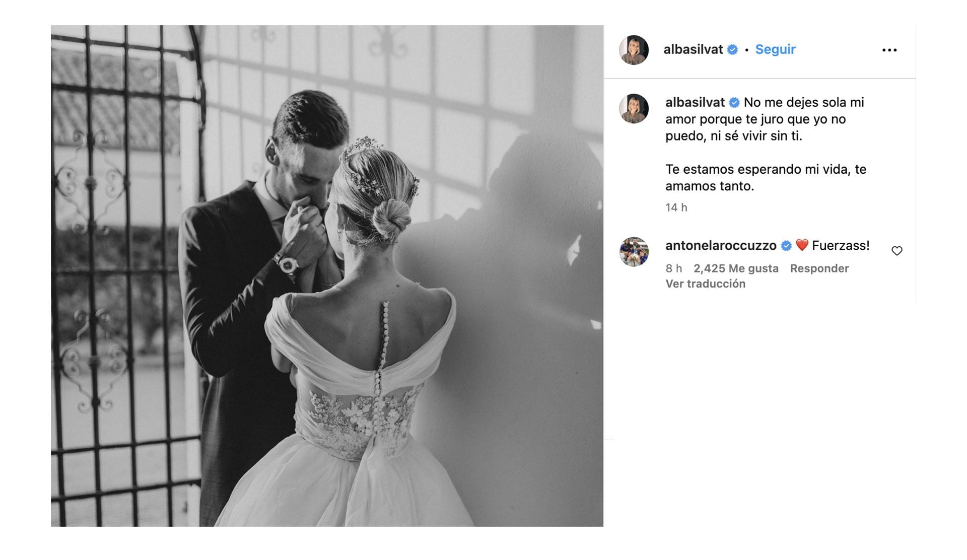Open the albasilvat username in the header
Screen dimensions: 967x560
click(x=693, y=49)
